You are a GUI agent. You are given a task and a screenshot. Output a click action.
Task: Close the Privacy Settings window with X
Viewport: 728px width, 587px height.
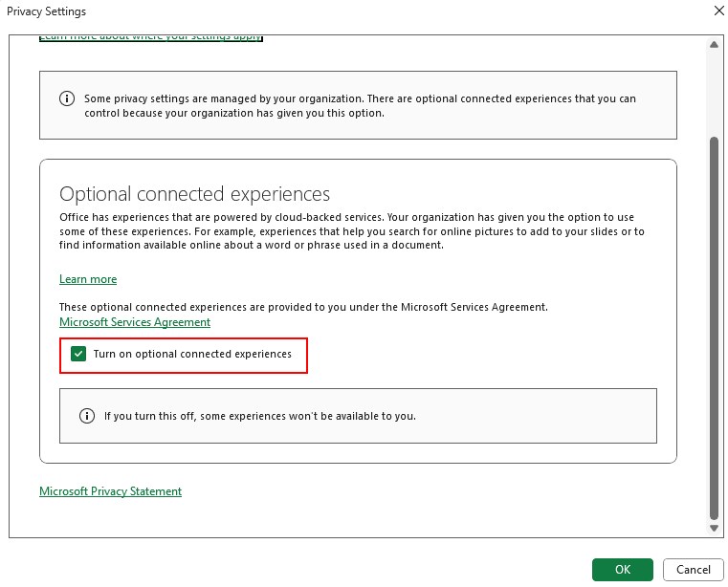[718, 11]
